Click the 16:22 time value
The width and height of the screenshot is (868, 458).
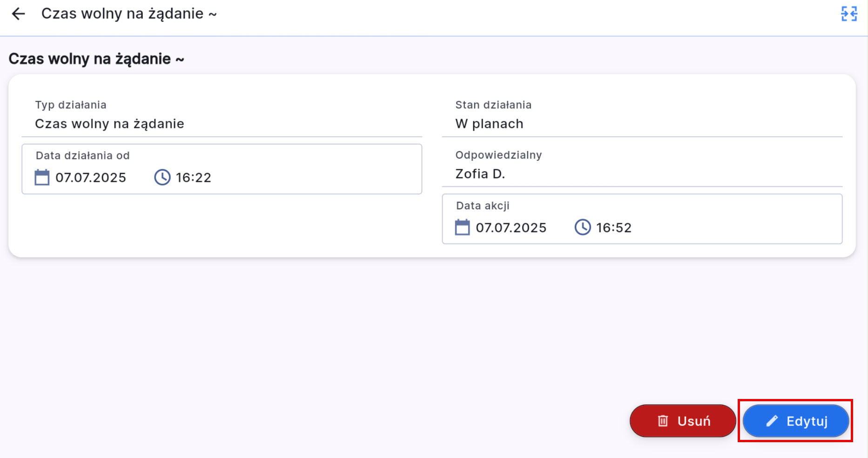[x=194, y=178]
